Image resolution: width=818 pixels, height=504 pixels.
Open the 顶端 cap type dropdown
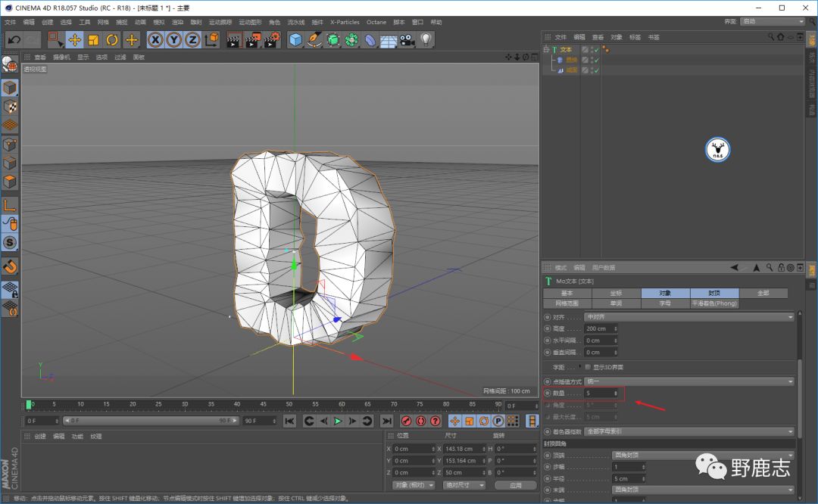coord(703,456)
